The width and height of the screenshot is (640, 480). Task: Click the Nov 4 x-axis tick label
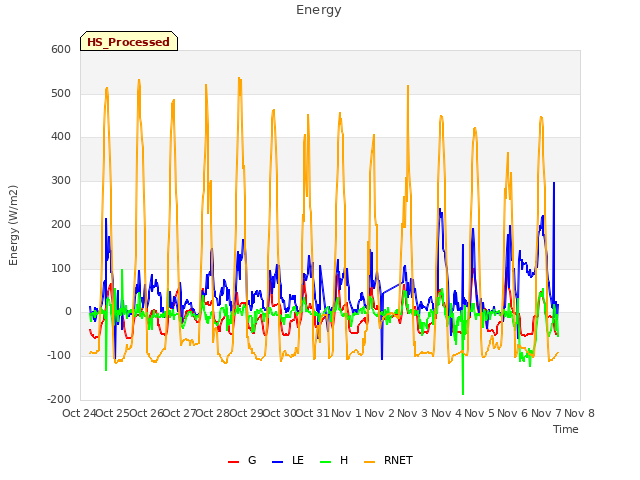[x=447, y=413]
